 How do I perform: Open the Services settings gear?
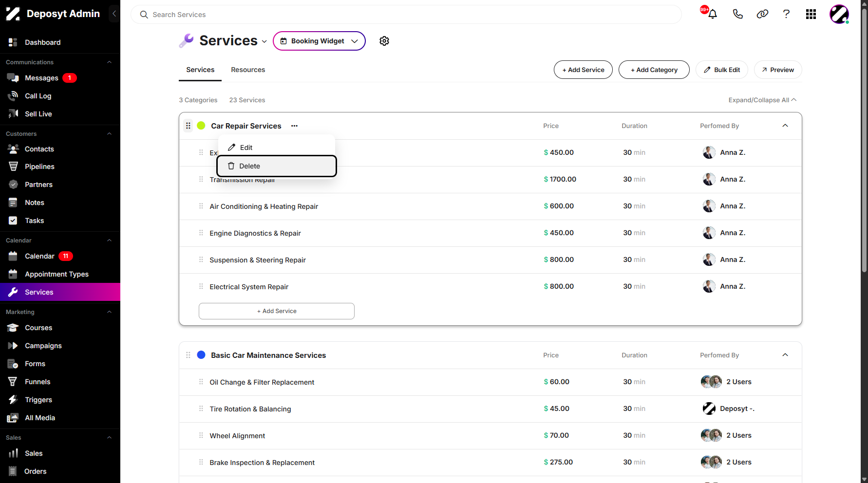coord(384,41)
